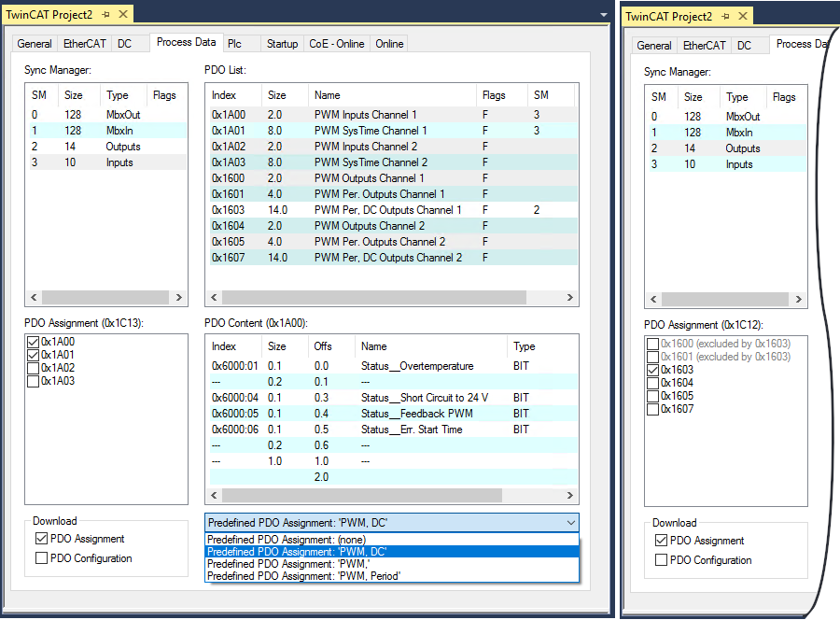Select PDO row 'PWM SysTime Channel 1'
This screenshot has width=840, height=620.
click(392, 131)
